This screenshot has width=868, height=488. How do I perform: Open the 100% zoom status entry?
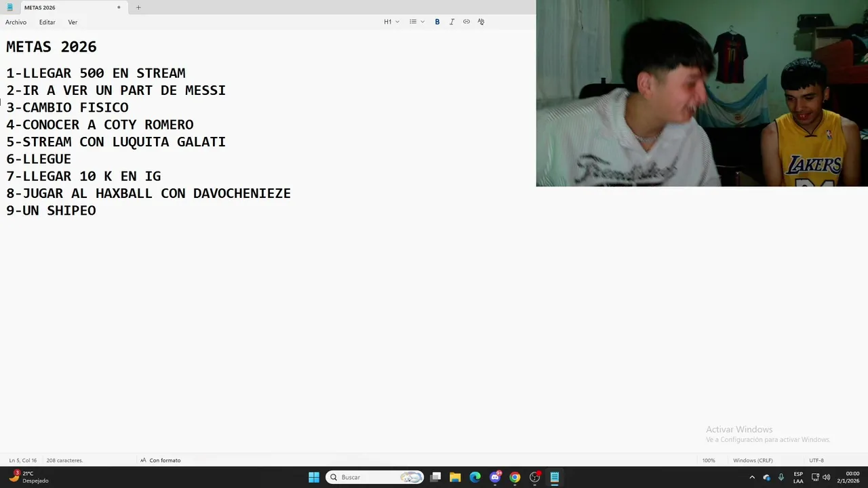pos(709,460)
